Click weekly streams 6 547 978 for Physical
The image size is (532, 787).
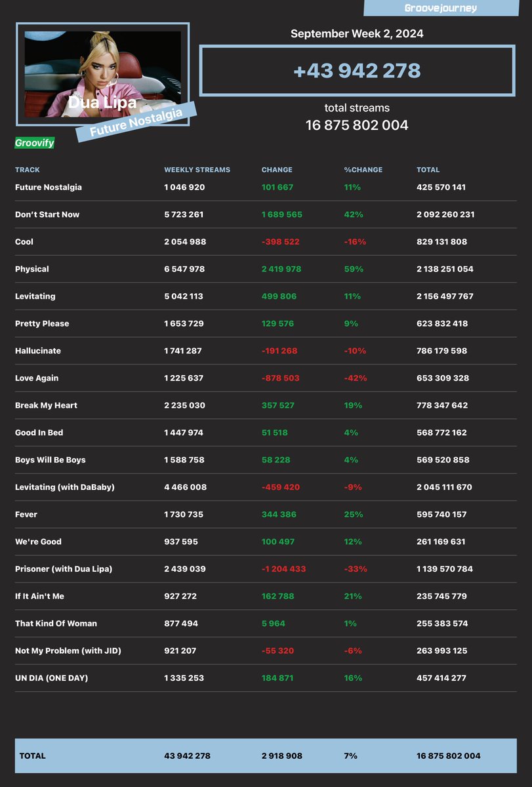[x=185, y=269]
